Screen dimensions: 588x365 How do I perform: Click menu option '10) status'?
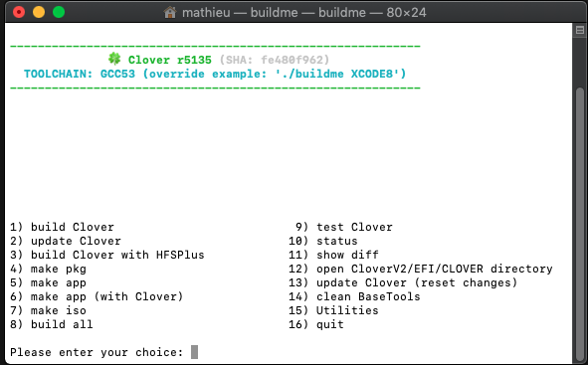pos(323,241)
